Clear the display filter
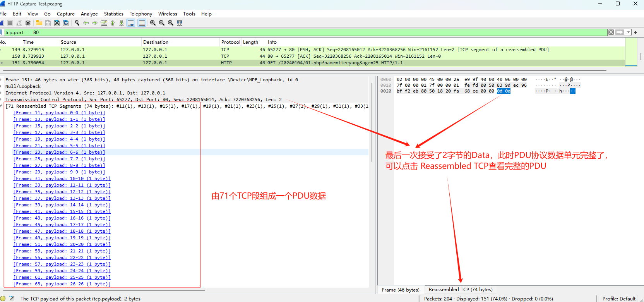The image size is (644, 302). coord(611,33)
